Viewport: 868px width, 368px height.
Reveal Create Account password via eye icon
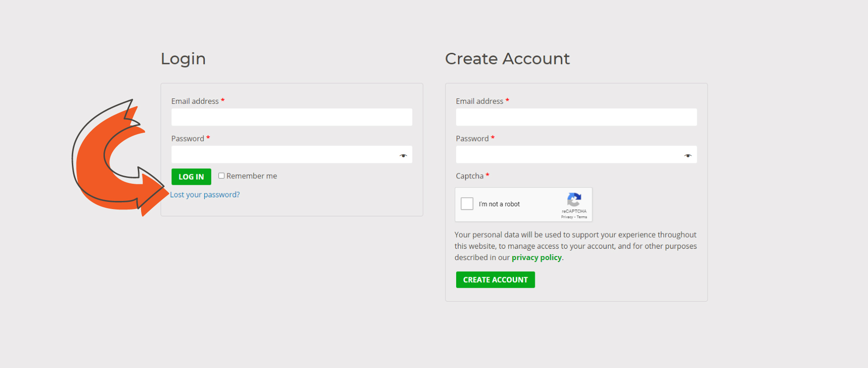pos(688,155)
